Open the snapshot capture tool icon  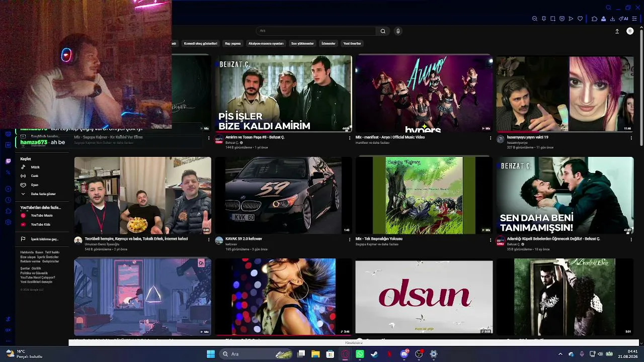(553, 19)
